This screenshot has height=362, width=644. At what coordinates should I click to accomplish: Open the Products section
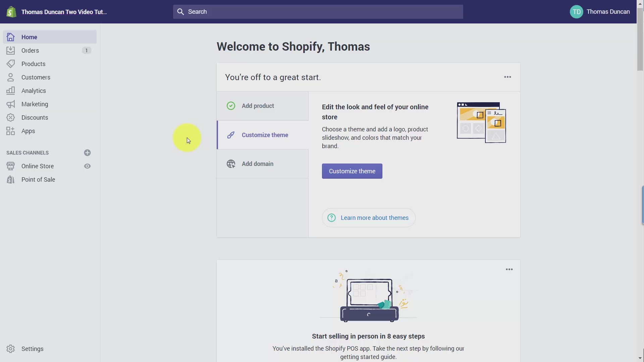coord(50,64)
